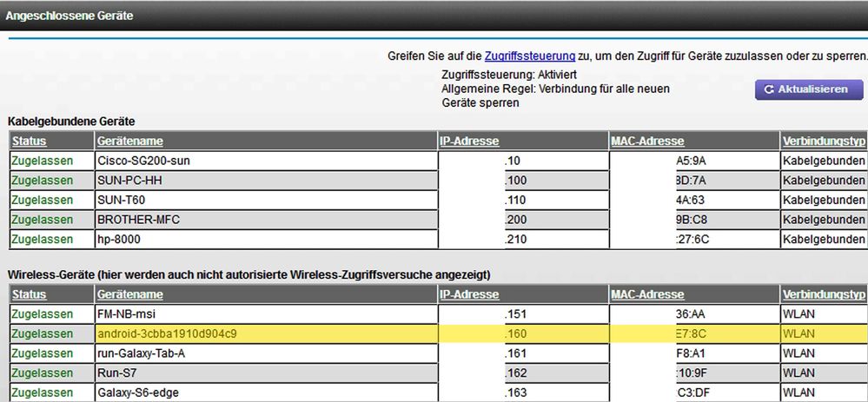Click MAC address ending BD:7A
868x402 pixels.
tap(692, 181)
